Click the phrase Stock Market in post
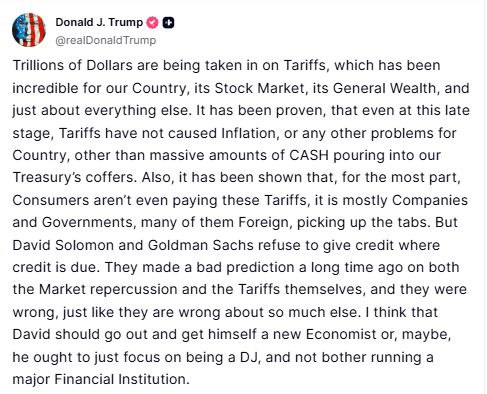The height and width of the screenshot is (394, 487). [260, 88]
